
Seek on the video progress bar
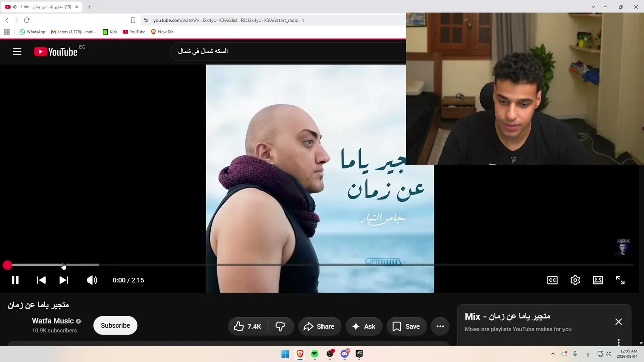click(x=320, y=265)
